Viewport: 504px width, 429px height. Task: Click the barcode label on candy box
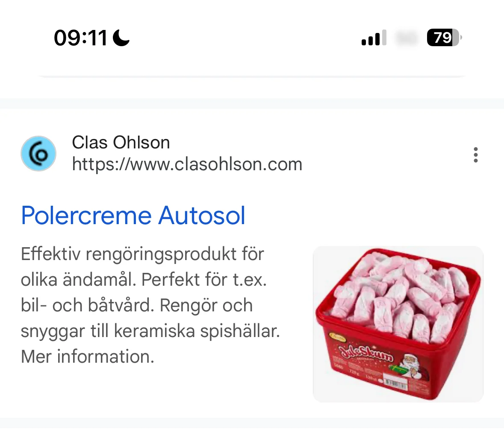396,383
